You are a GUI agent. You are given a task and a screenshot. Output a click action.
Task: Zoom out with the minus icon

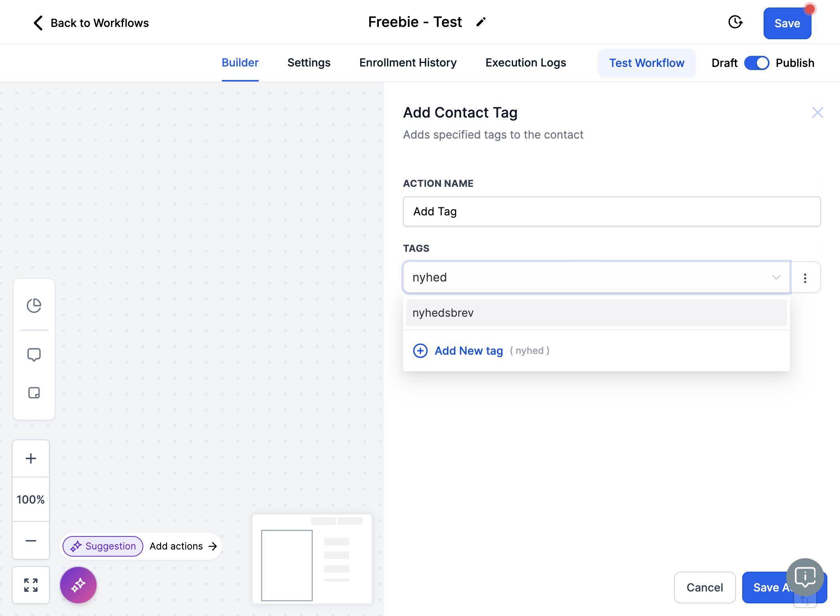tap(31, 541)
